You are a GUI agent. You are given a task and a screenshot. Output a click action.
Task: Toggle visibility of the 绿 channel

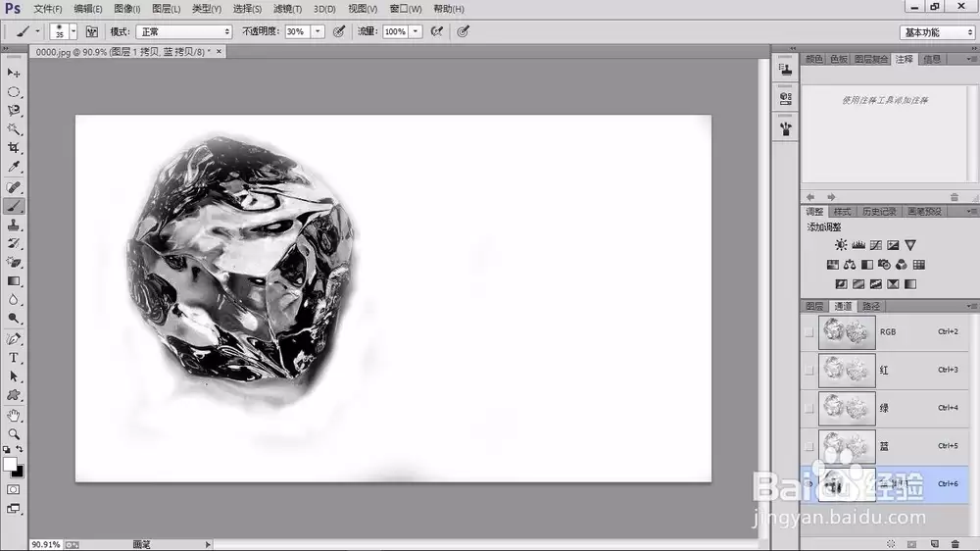809,409
